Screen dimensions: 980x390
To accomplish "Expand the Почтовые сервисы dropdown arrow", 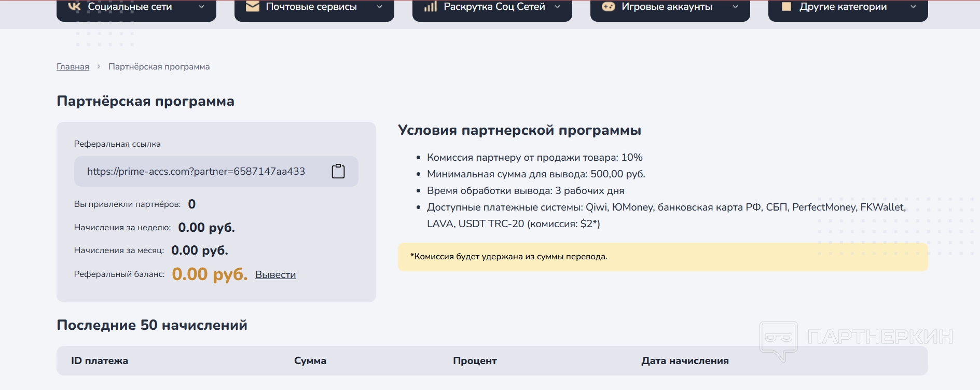I will pyautogui.click(x=380, y=7).
